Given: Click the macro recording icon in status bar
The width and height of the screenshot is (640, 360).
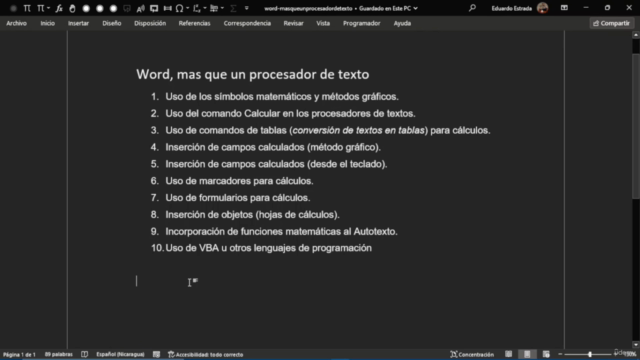Looking at the screenshot, I should pyautogui.click(x=156, y=354).
